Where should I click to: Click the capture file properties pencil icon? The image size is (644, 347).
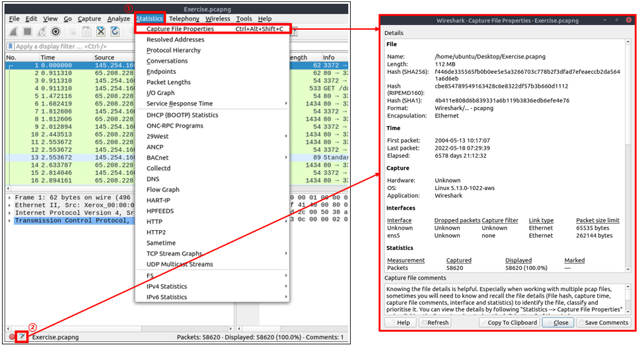click(22, 337)
